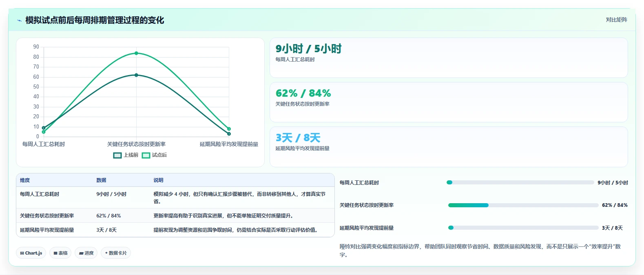Click the 3天 / 8天 value after the progress bar
This screenshot has width=644, height=275.
point(612,228)
